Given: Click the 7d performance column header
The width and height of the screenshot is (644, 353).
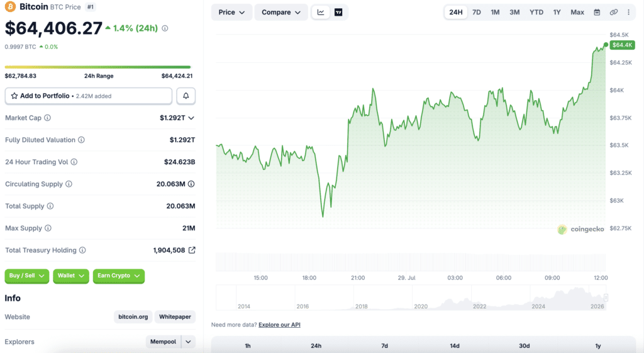Looking at the screenshot, I should (384, 345).
